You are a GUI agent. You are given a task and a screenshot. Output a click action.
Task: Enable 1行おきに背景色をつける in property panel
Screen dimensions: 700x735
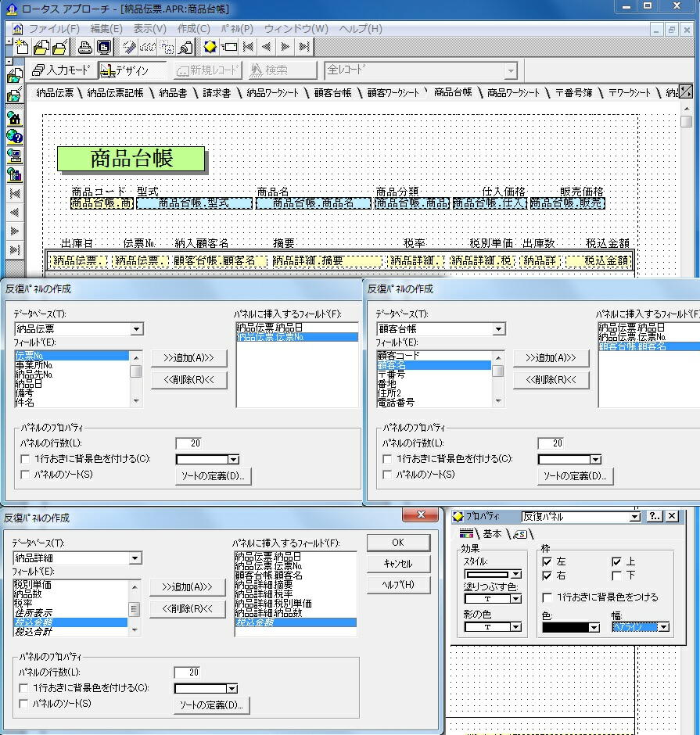coord(547,597)
